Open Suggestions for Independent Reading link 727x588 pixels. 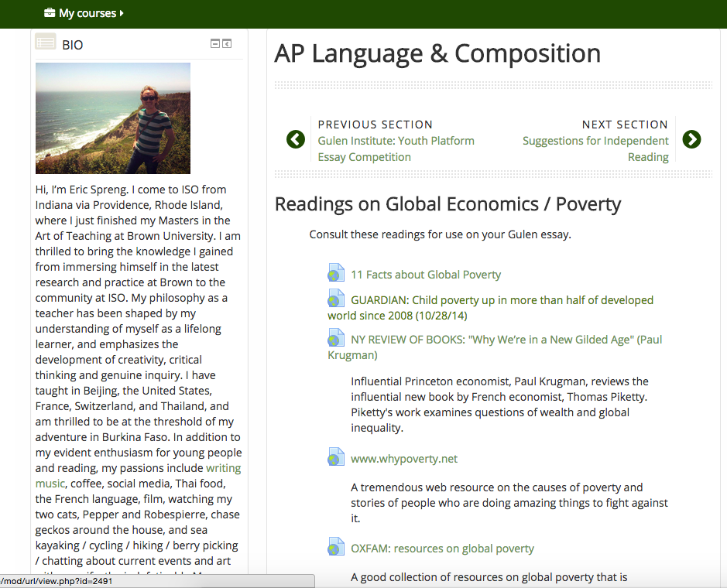595,149
